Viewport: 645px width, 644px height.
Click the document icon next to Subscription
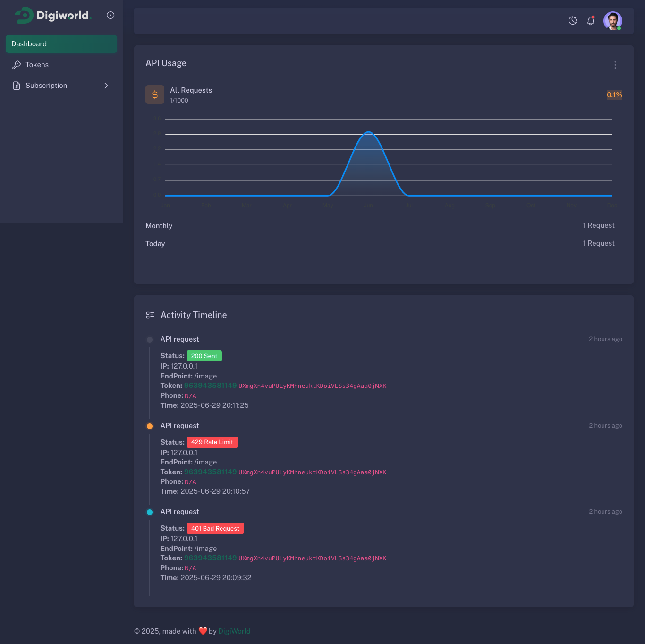[x=17, y=86]
